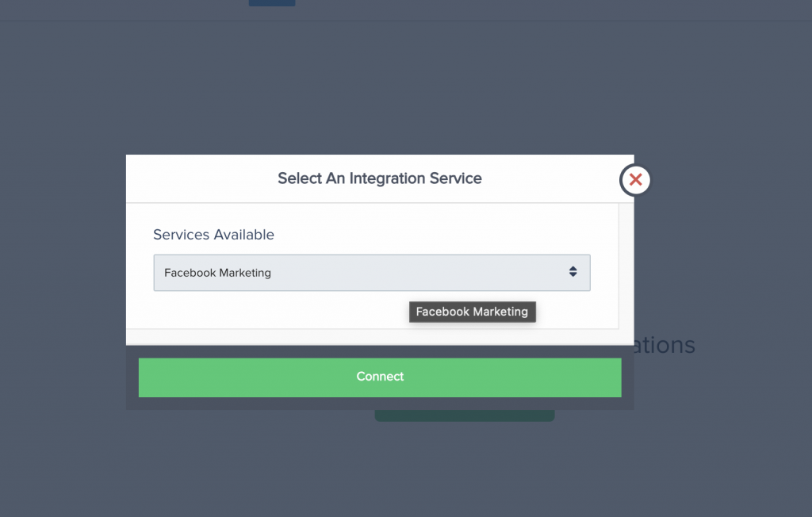Click the Facebook Marketing tooltip
Viewport: 812px width, 517px height.
472,312
